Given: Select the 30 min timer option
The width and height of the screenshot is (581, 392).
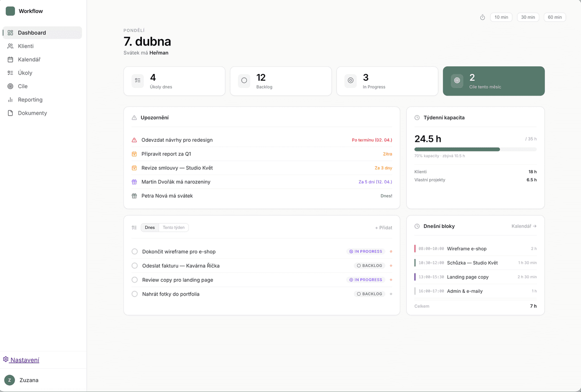Looking at the screenshot, I should (528, 17).
